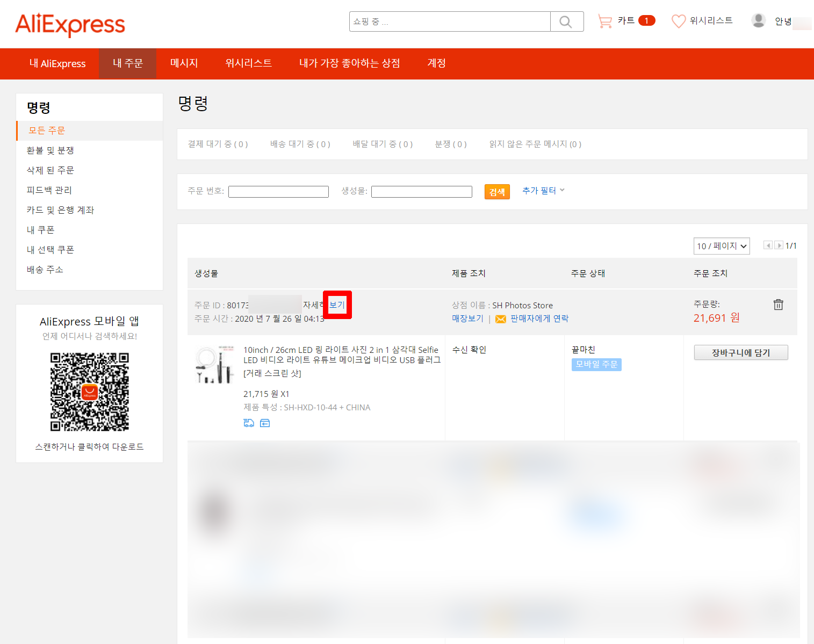Click the 수신 확인 text
The height and width of the screenshot is (644, 814).
click(x=469, y=350)
